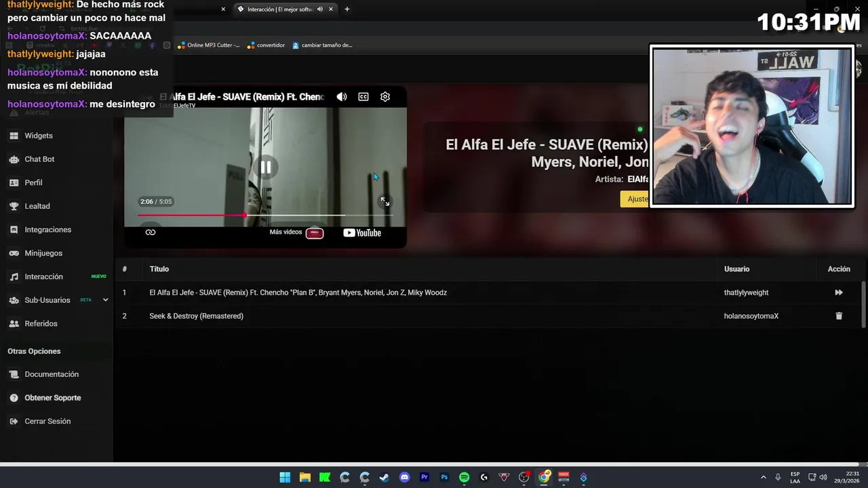The image size is (868, 488).
Task: Open File Explorer from the taskbar
Action: pos(305,477)
